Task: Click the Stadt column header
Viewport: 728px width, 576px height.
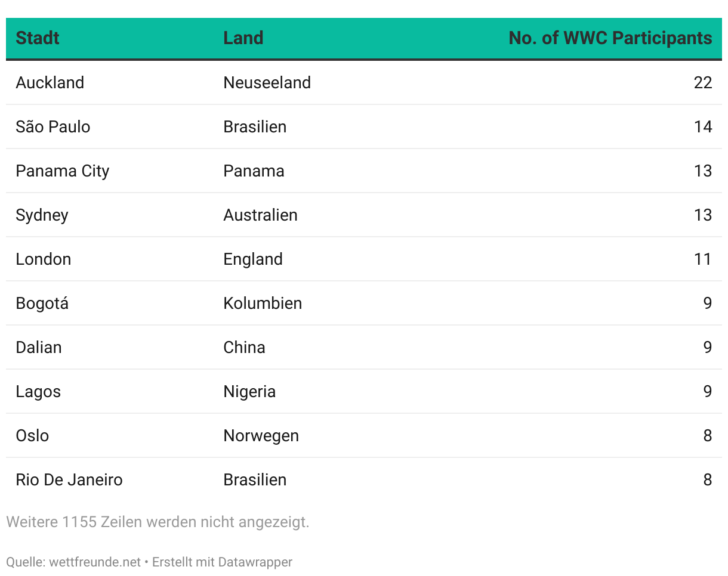Action: coord(37,38)
